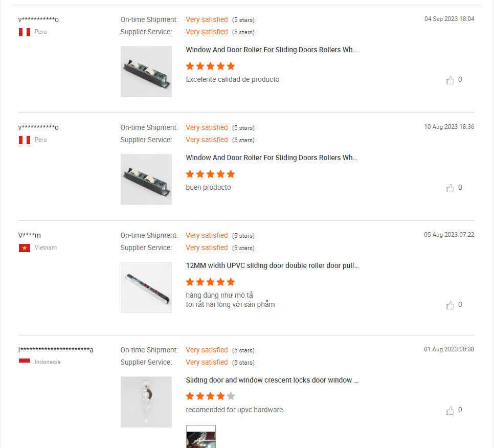
Task: Like the Vietnam reviewer's comment
Action: coord(450,305)
